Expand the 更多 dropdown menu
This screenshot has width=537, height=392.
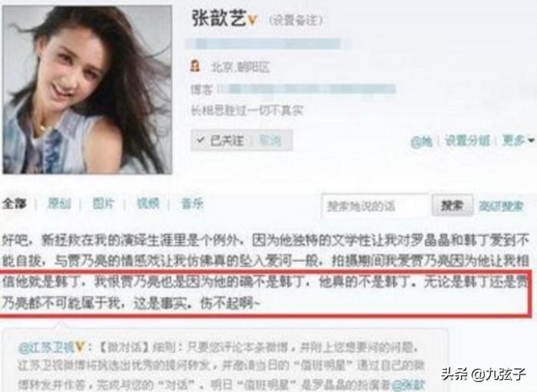(x=518, y=140)
